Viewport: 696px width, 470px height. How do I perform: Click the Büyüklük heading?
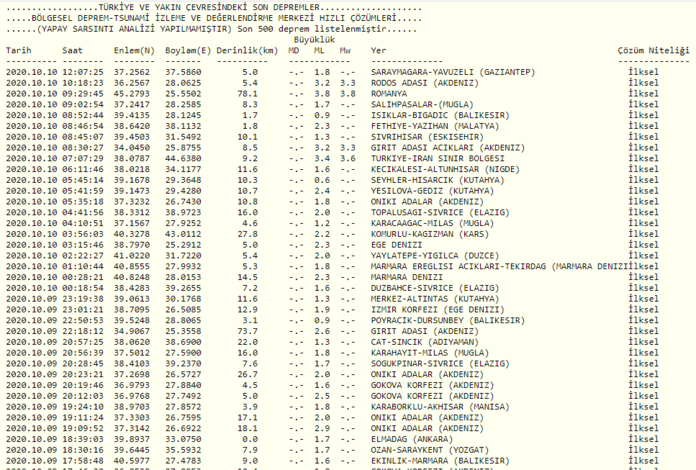[314, 40]
